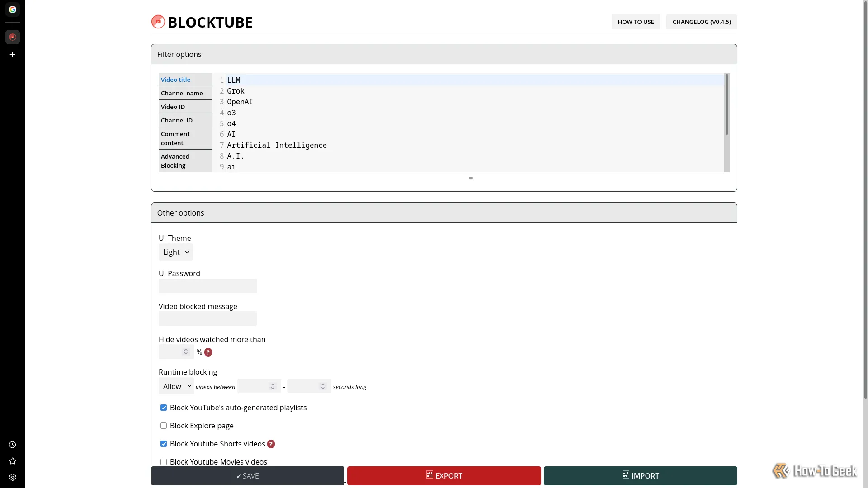Screen dimensions: 868x488
Task: Click the minimum runtime seconds field
Action: point(259,386)
